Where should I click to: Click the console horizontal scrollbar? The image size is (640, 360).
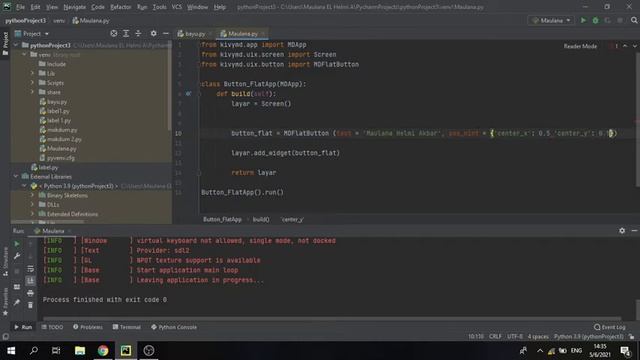(x=332, y=318)
